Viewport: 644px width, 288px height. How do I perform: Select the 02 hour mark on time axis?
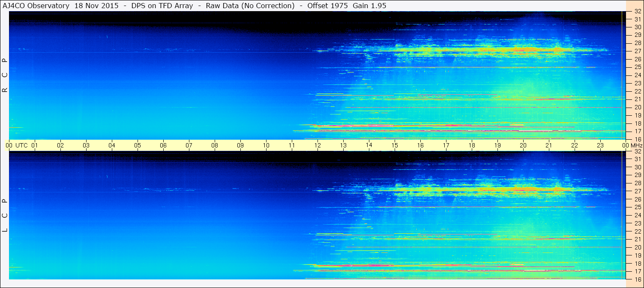pyautogui.click(x=60, y=145)
